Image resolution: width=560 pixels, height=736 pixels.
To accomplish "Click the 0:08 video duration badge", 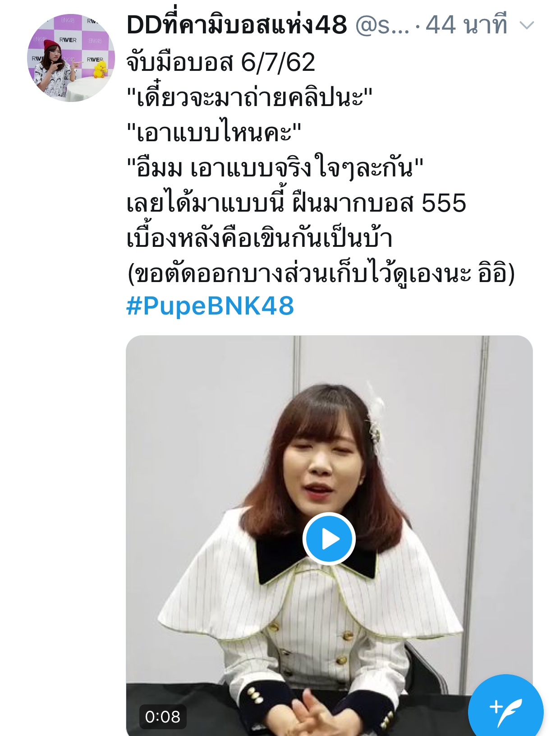I will 163,716.
